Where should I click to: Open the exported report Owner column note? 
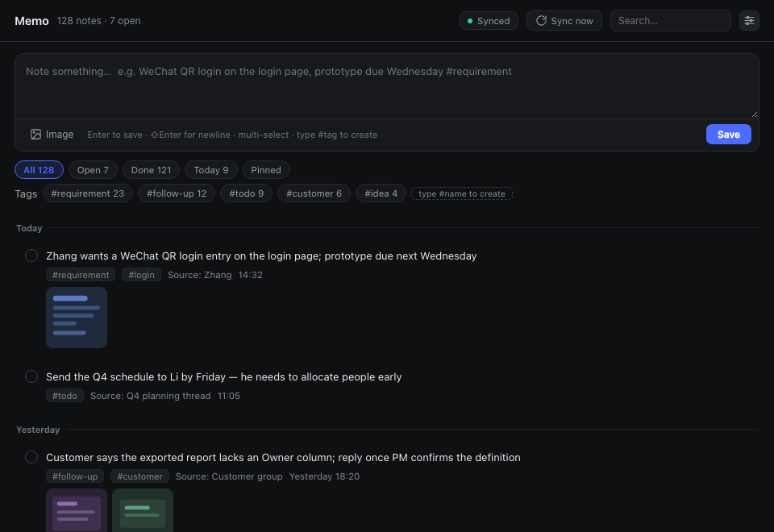tap(283, 458)
